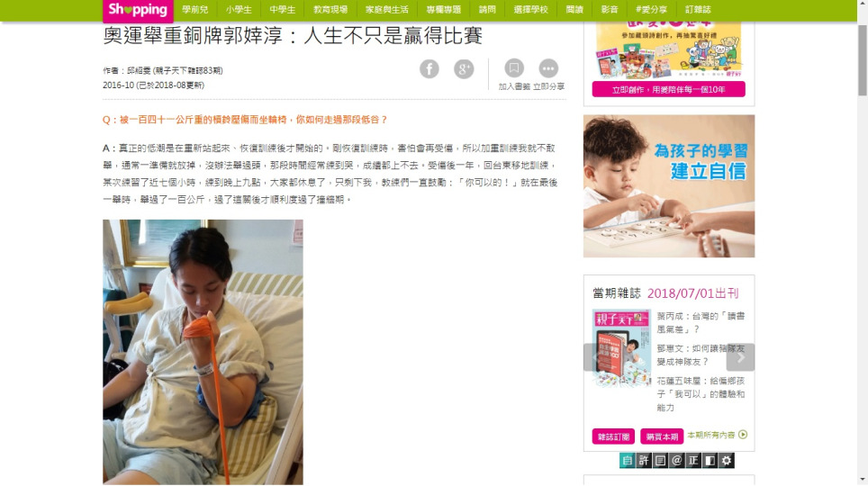
Task: Toggle the 正 character mode button
Action: (693, 461)
